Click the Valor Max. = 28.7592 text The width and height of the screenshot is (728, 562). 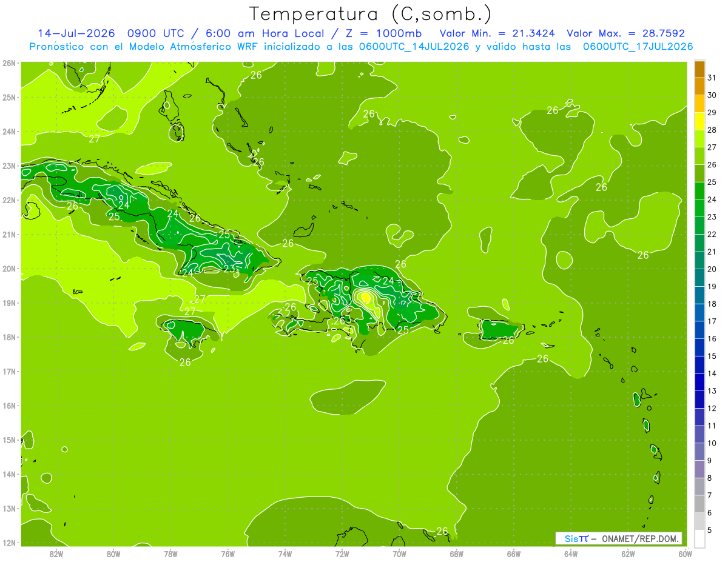[x=625, y=33]
